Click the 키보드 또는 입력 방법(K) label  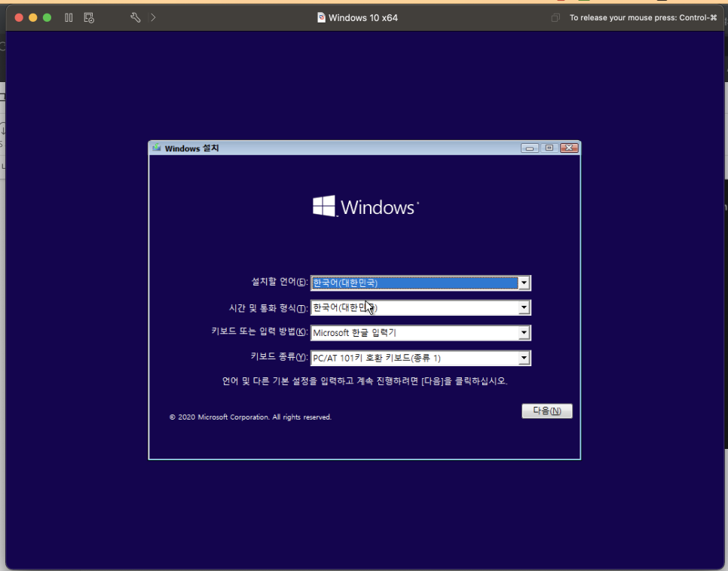[259, 331]
